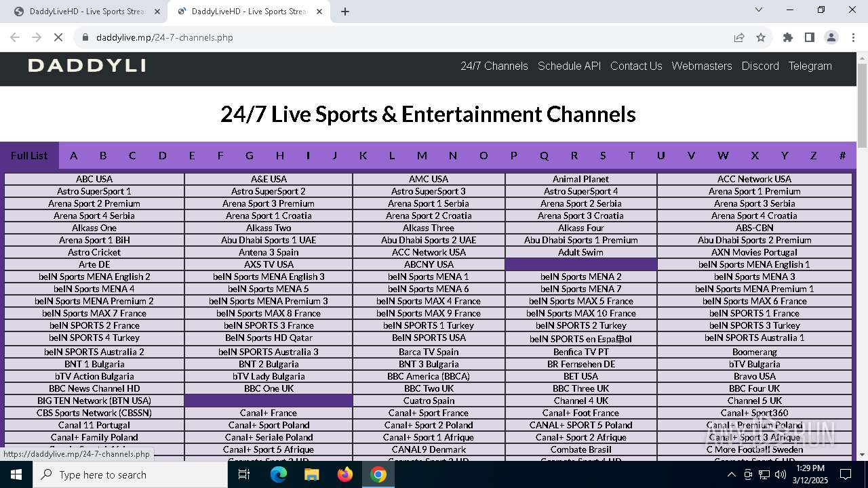Filter channels by the # symbol

point(842,155)
